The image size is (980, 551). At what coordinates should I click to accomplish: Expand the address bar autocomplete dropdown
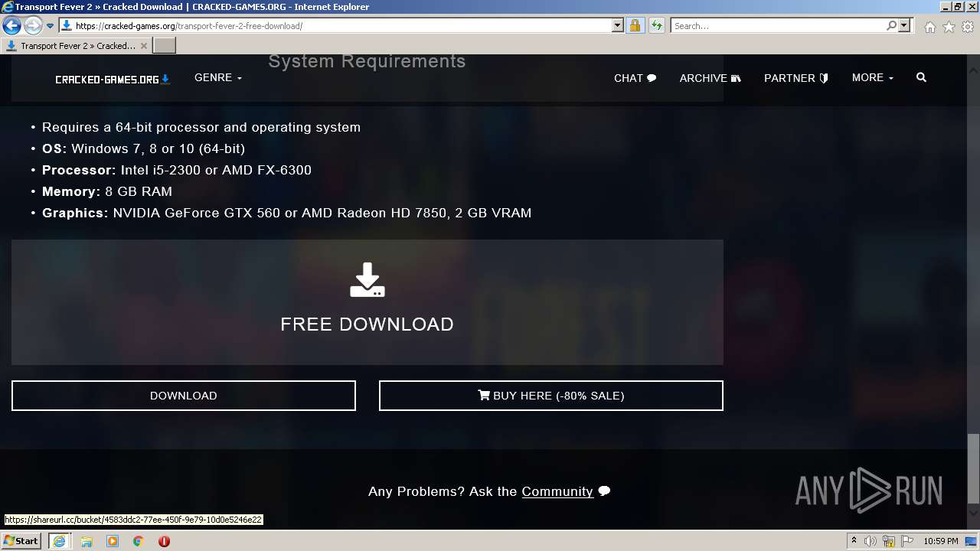pos(618,26)
